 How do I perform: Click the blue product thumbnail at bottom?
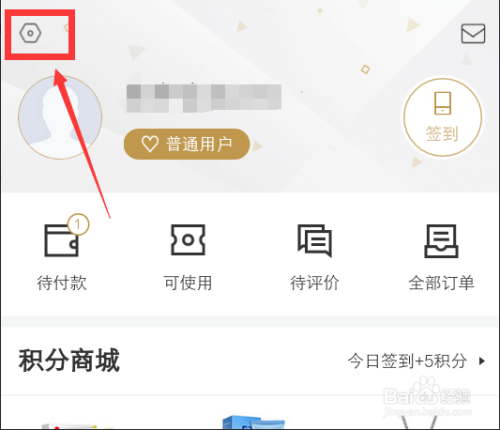coord(253,422)
